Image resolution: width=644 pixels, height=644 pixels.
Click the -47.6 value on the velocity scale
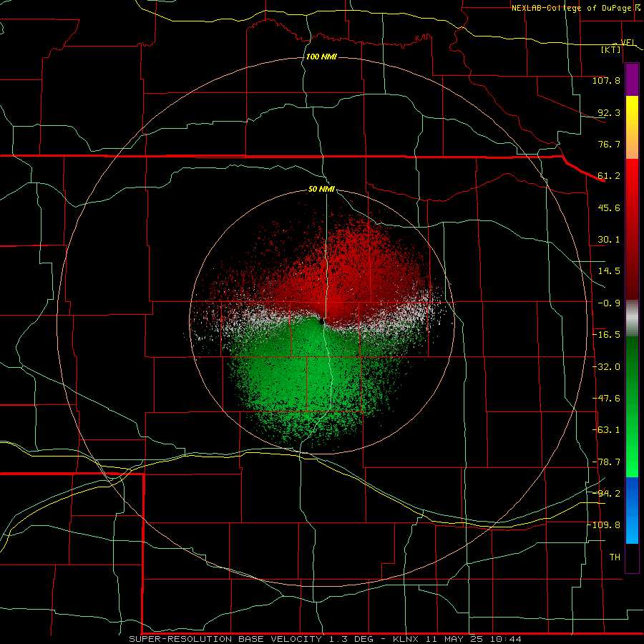tap(606, 399)
